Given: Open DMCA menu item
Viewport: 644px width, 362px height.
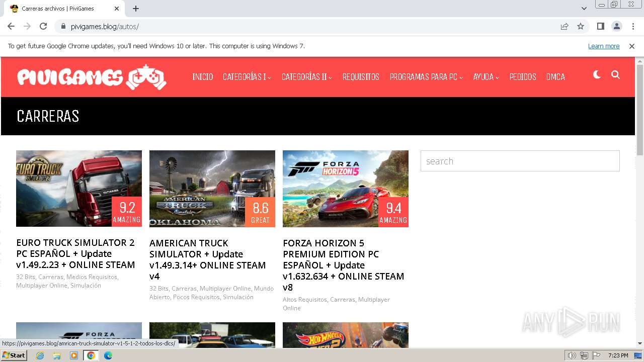Looking at the screenshot, I should (x=555, y=77).
